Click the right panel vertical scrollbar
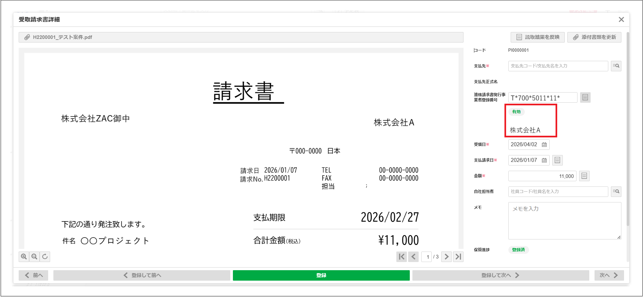Screen dimensions: 644x297 pyautogui.click(x=628, y=129)
